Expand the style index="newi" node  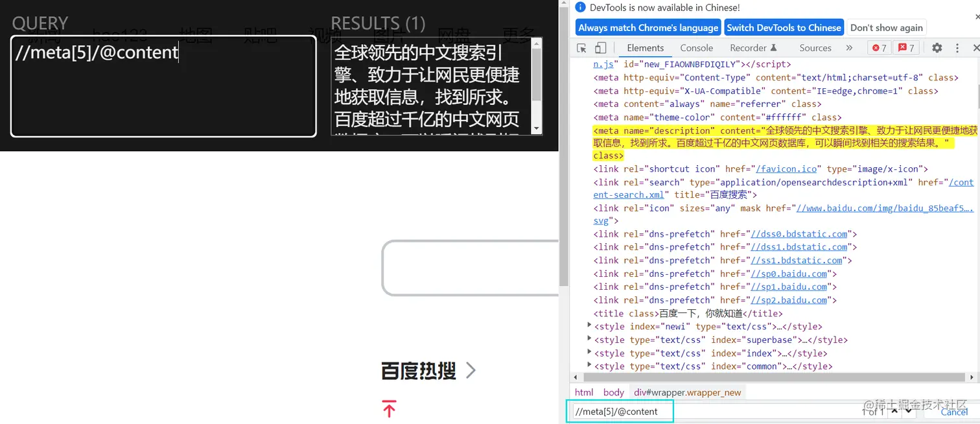[x=589, y=325]
